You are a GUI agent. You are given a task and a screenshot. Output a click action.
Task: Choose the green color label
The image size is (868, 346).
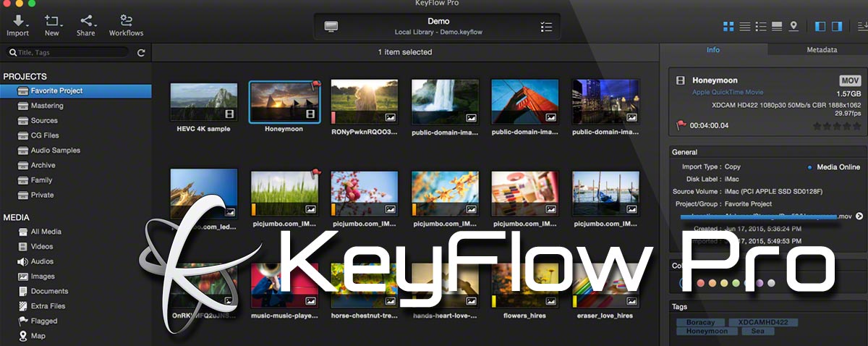736,283
